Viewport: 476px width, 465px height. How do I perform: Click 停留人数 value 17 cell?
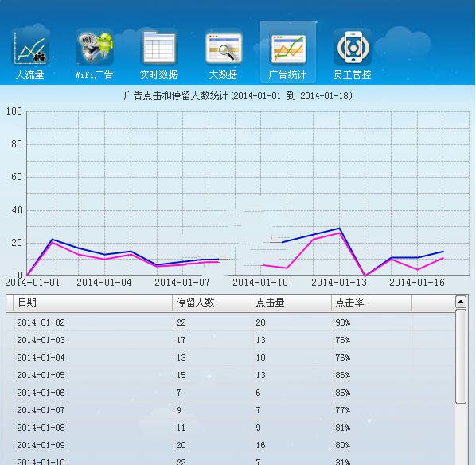[x=181, y=340]
